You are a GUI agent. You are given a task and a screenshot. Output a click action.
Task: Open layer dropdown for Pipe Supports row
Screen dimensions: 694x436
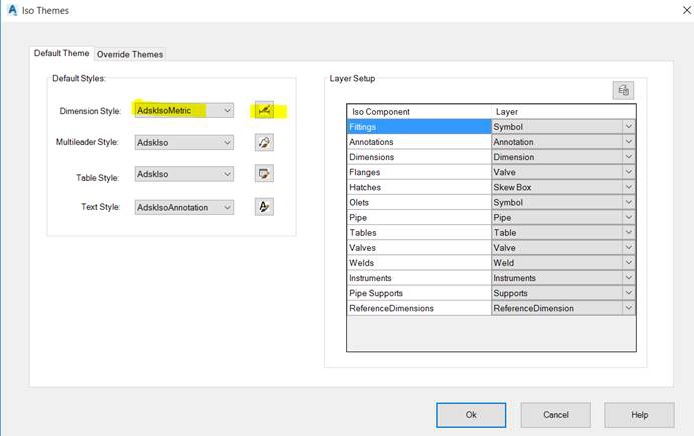[628, 293]
